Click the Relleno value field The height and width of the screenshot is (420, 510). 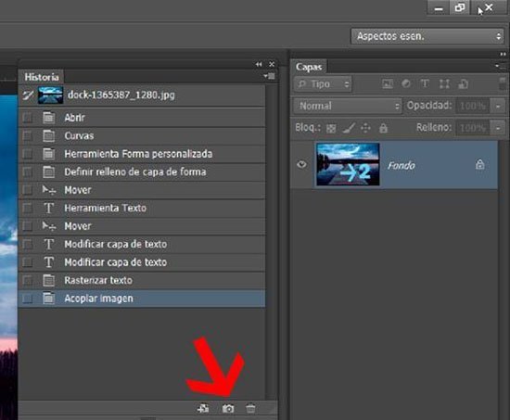point(473,128)
